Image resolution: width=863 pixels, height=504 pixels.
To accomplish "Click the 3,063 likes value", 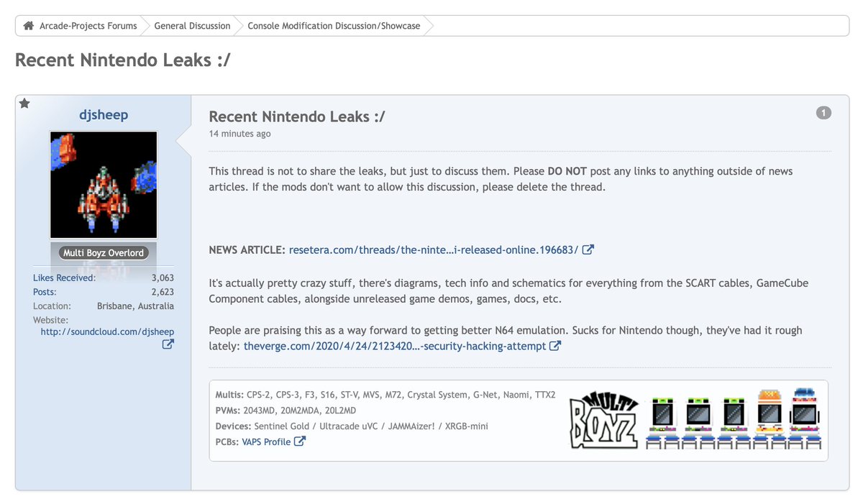I will click(x=163, y=278).
